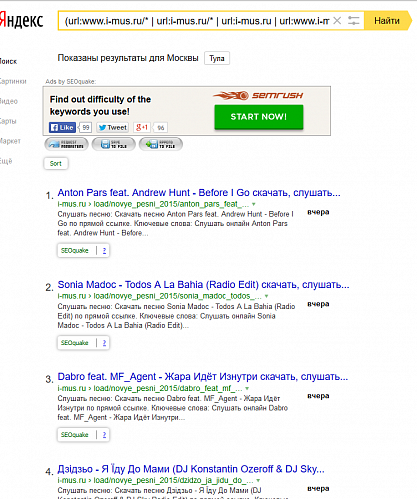
Task: Click inside the search query input field
Action: (x=197, y=21)
